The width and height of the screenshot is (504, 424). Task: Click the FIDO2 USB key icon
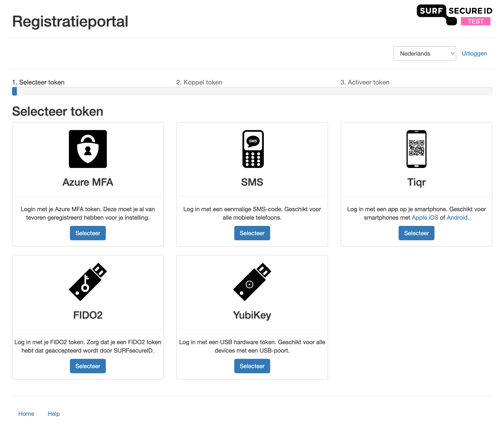(88, 282)
